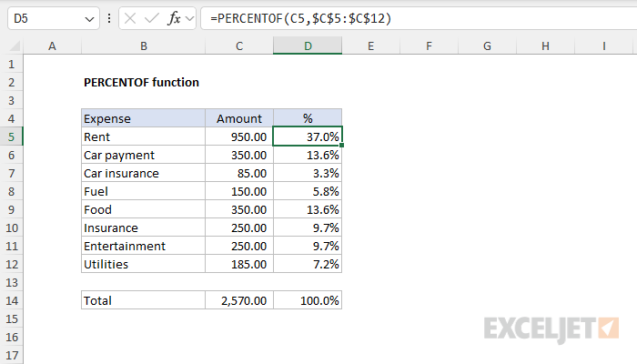The image size is (637, 364).
Task: Select the 5.8% cell
Action: point(308,191)
